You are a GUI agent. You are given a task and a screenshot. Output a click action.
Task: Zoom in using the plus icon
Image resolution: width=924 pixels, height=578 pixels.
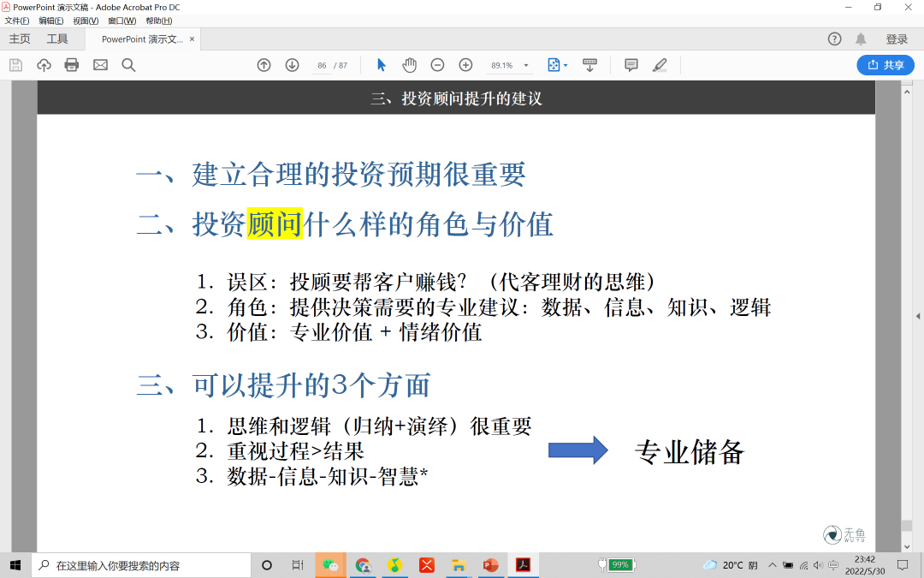tap(465, 64)
